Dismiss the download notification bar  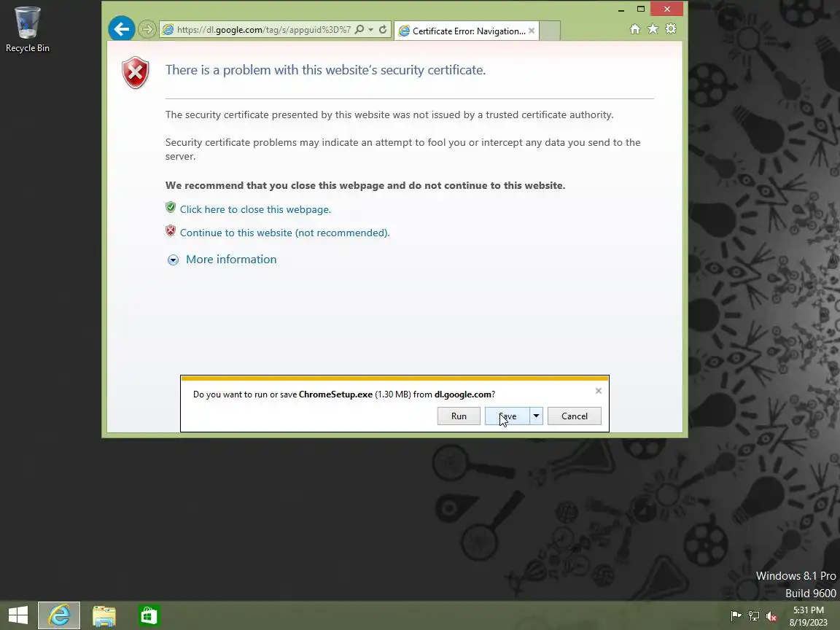599,391
